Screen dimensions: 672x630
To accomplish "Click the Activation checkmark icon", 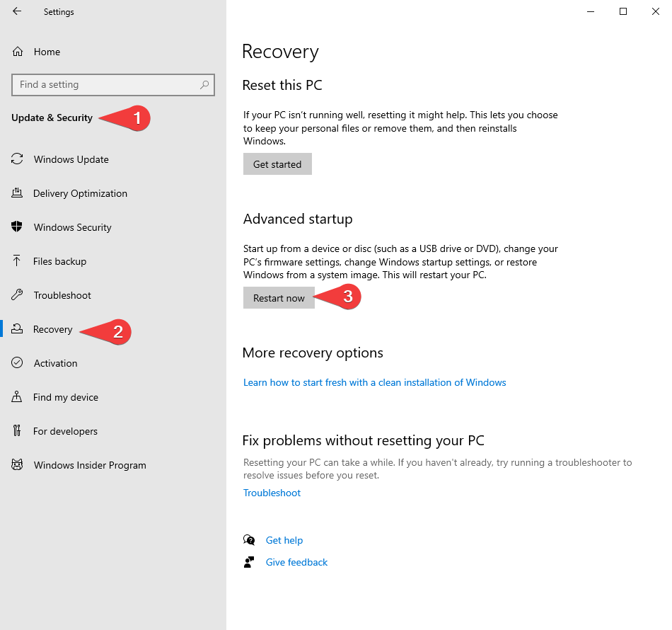I will pos(18,363).
